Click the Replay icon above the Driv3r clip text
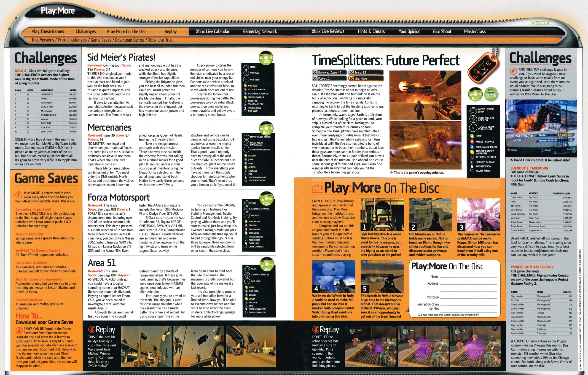This screenshot has height=375, width=588. pos(92,330)
